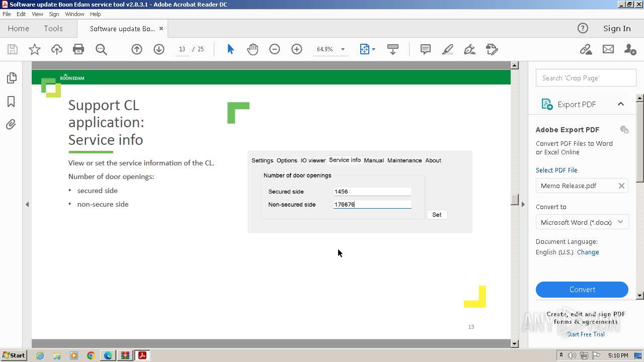The height and width of the screenshot is (362, 644).
Task: Click Change document language link
Action: tap(588, 252)
